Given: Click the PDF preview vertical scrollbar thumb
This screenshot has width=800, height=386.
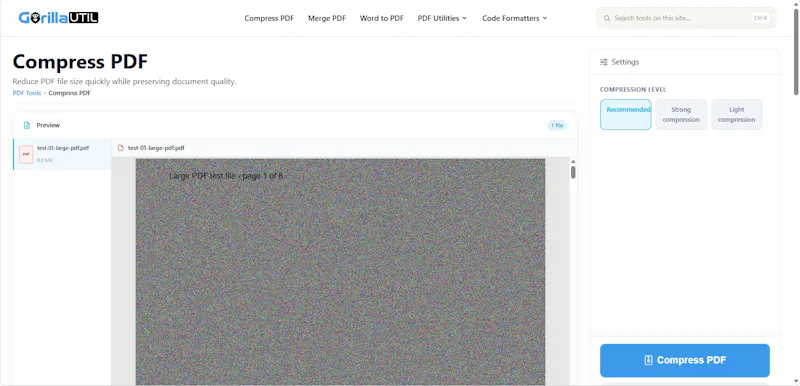Looking at the screenshot, I should pos(573,172).
